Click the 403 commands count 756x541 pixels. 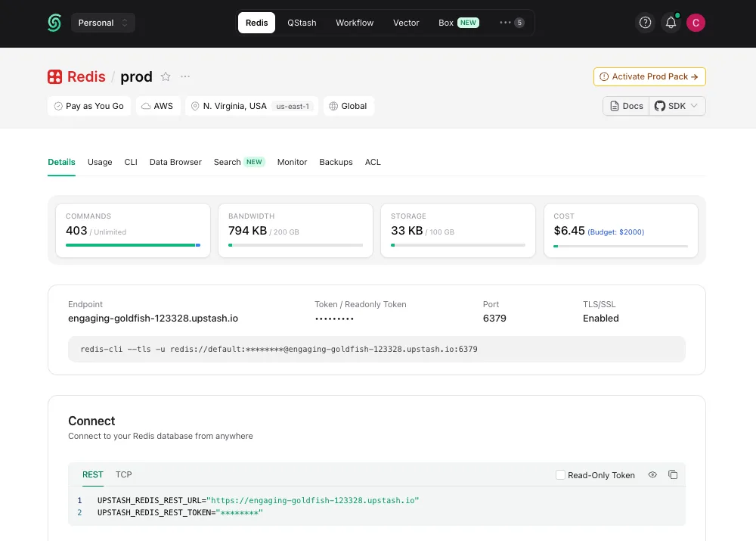click(76, 231)
